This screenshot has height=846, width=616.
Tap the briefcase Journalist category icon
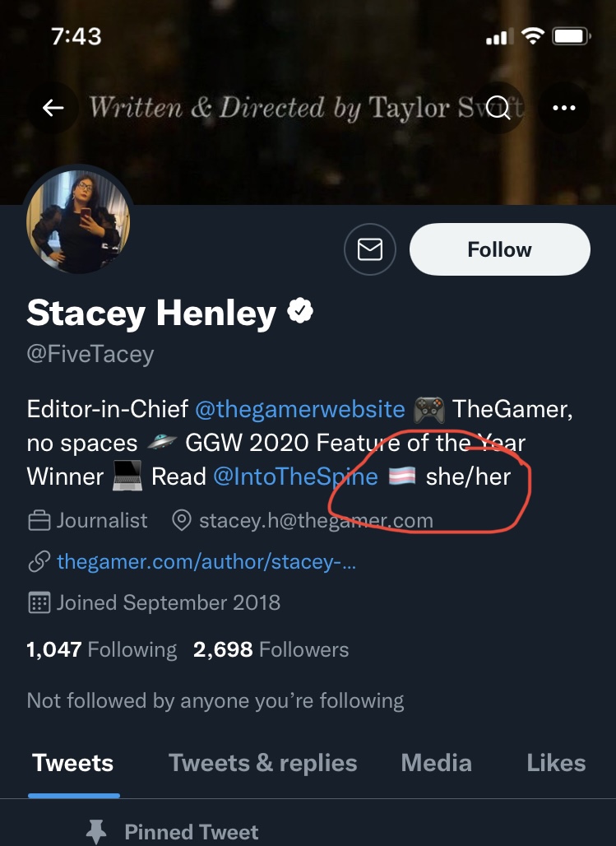(39, 521)
